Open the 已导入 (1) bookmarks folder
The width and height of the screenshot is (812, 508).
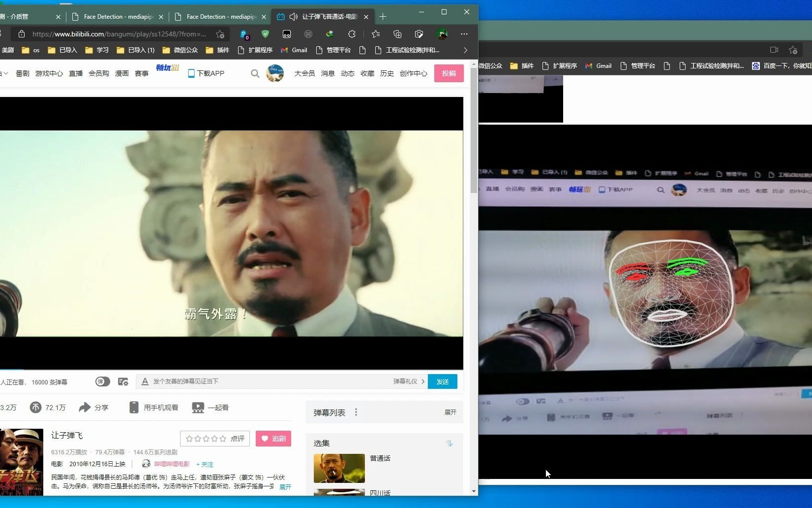coord(136,50)
